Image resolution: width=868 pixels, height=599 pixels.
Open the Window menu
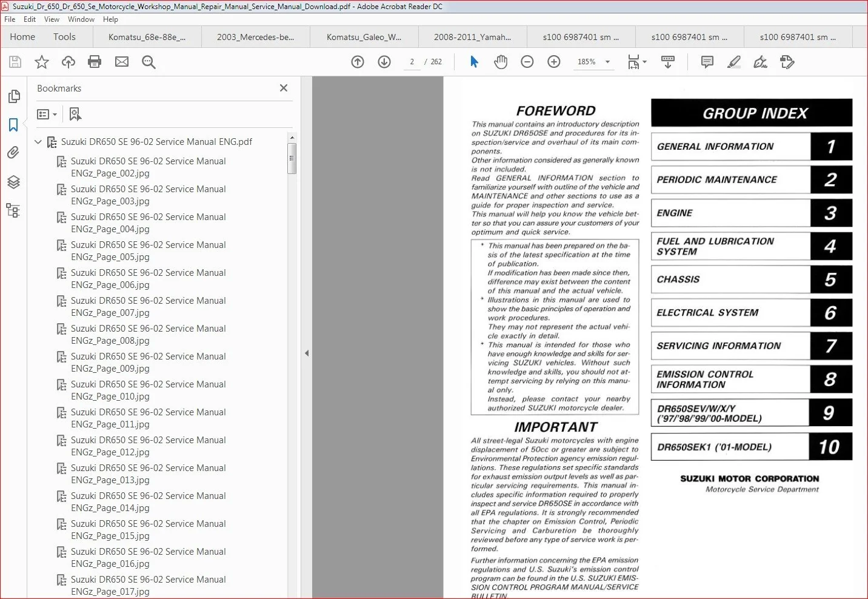[x=81, y=19]
